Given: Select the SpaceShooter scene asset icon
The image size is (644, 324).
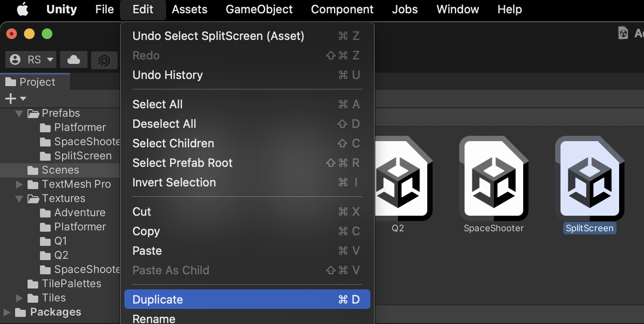Looking at the screenshot, I should click(493, 178).
